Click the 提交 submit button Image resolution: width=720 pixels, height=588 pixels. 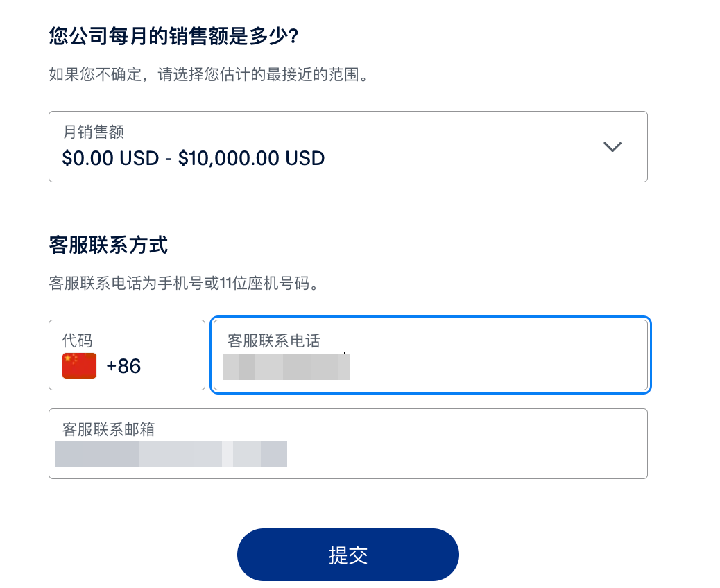(348, 555)
